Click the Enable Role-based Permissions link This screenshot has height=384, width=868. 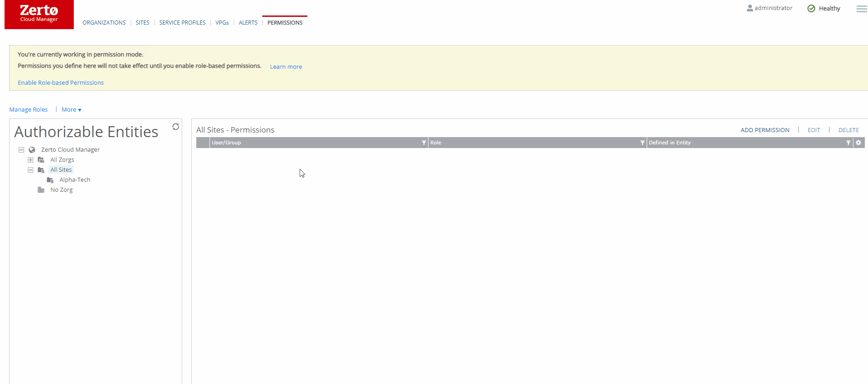pyautogui.click(x=61, y=82)
